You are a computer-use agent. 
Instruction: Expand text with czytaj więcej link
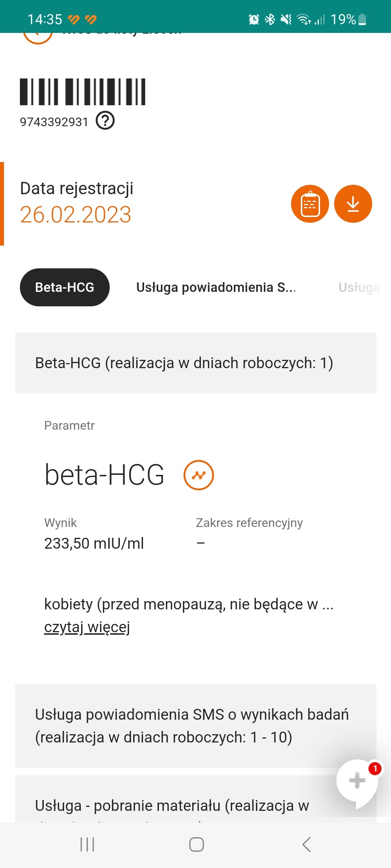(87, 627)
